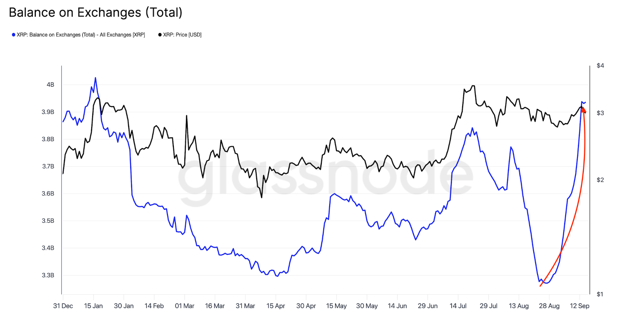The image size is (644, 319).
Task: Click the $2 label on the price axis
Action: [600, 180]
